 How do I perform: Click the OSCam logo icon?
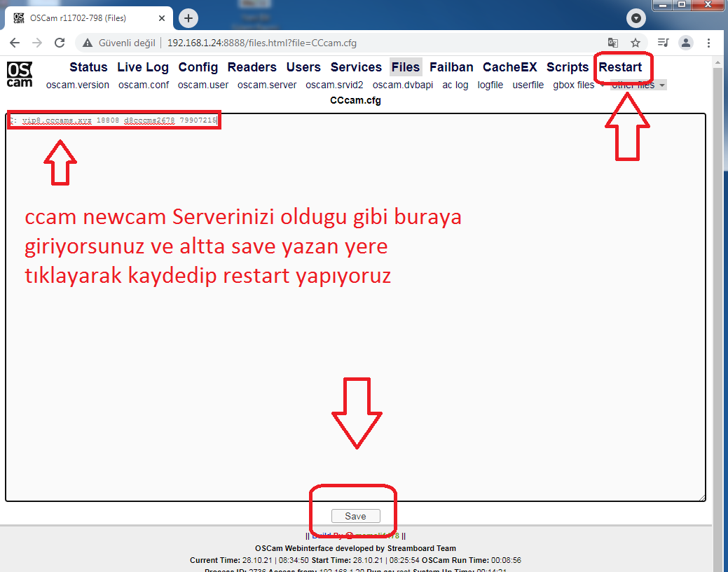click(20, 74)
